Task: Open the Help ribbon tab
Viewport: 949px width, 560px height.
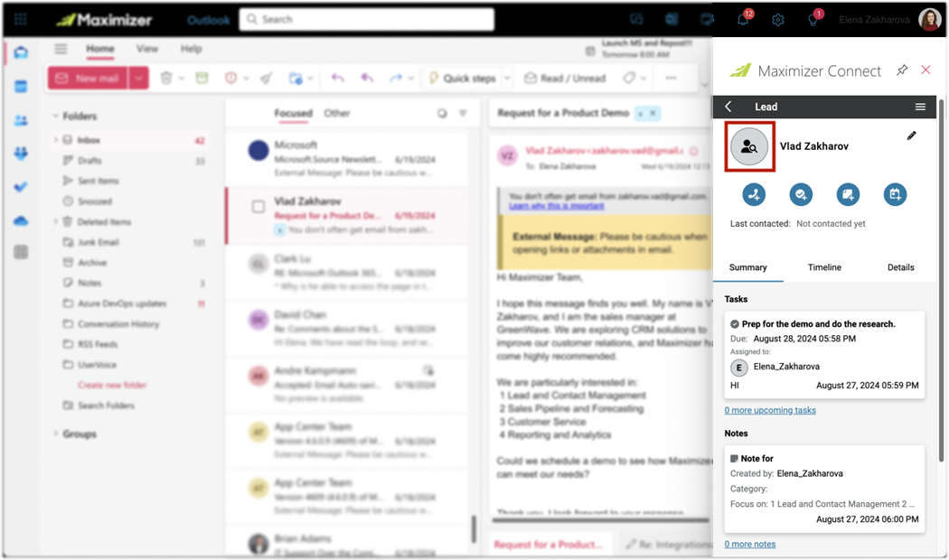Action: 192,49
